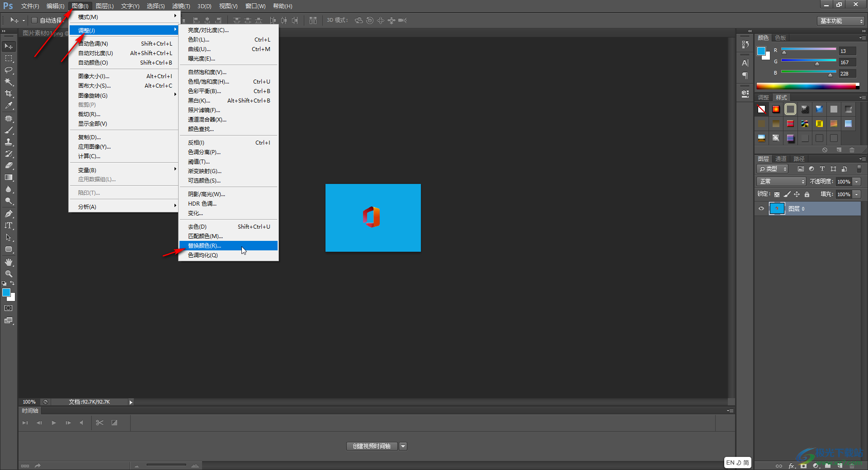Toggle layer filter on/off switch
The image size is (868, 470).
859,169
